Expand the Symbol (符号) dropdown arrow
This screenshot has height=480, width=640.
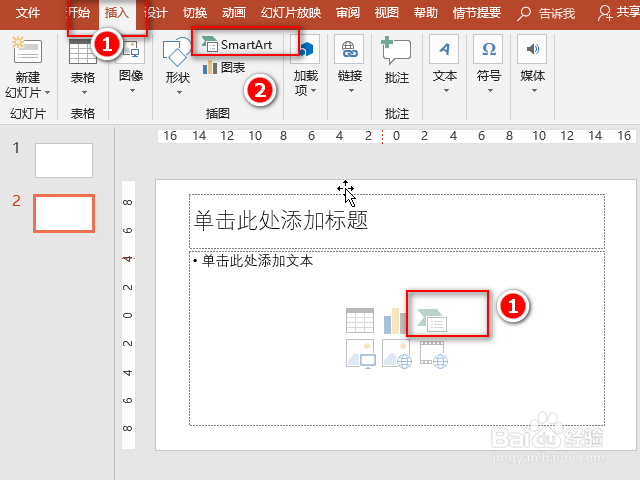click(x=490, y=91)
